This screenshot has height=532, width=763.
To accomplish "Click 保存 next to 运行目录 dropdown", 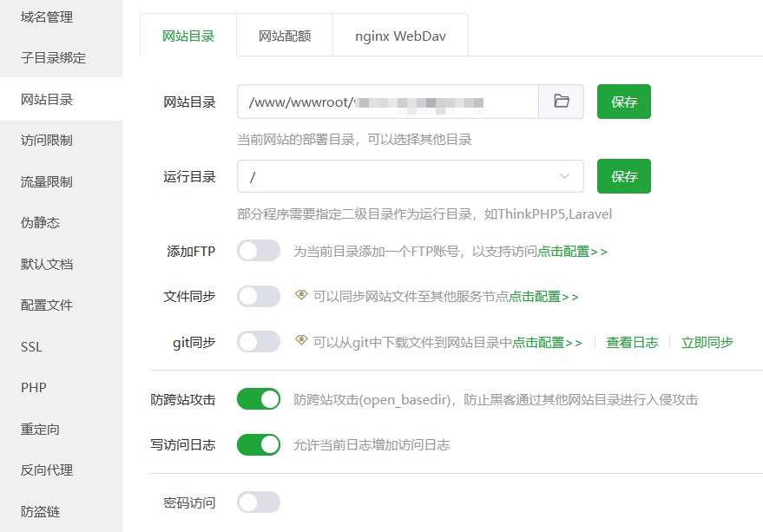I will click(624, 176).
